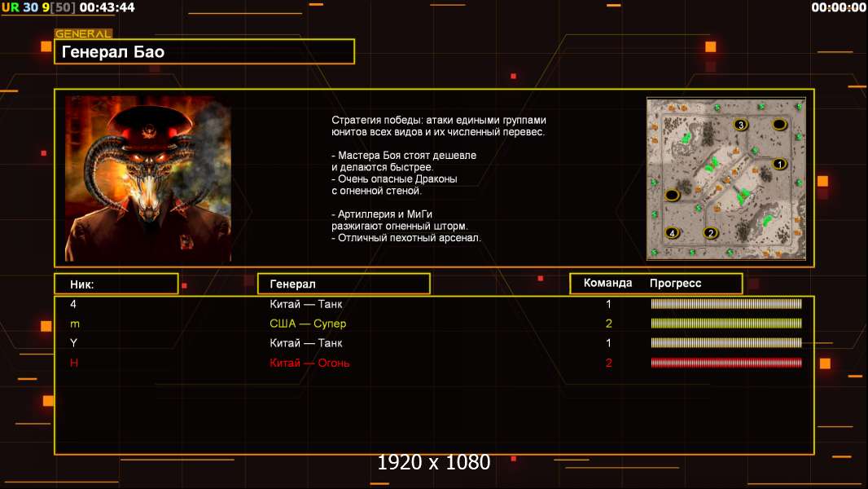
Task: Click start position marker 2 on minimap
Action: pyautogui.click(x=711, y=232)
